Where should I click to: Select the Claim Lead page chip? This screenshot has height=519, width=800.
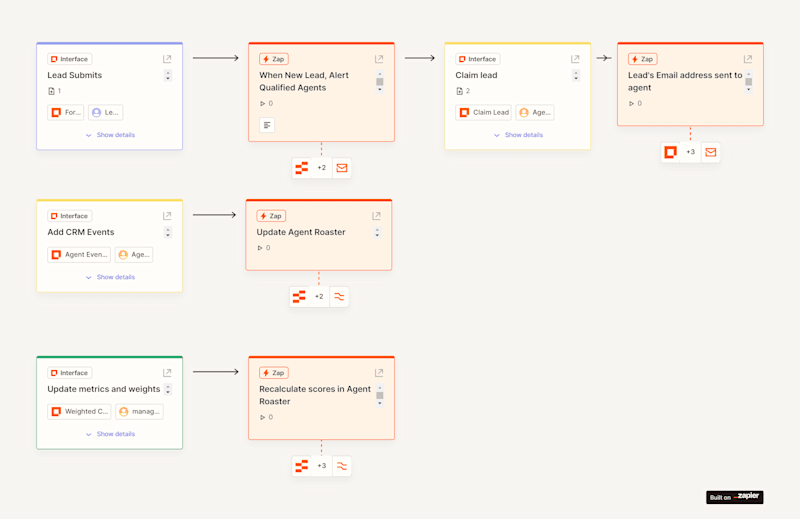click(x=484, y=112)
